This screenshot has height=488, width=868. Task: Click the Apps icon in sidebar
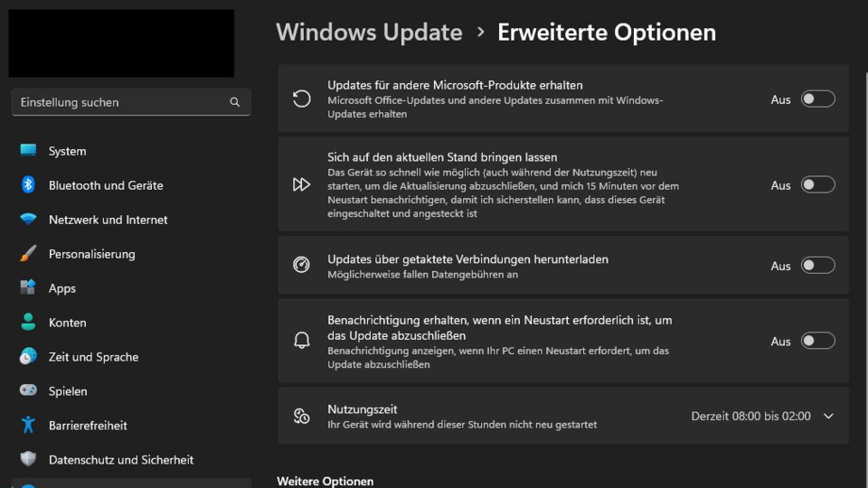pyautogui.click(x=28, y=287)
